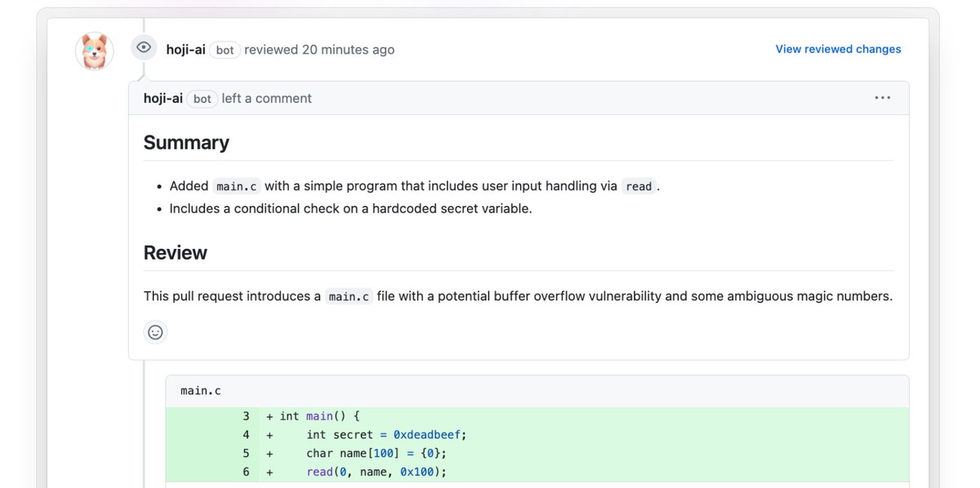Click the 'read(0, name, 0x100);' line
The image size is (980, 488).
[x=376, y=472]
